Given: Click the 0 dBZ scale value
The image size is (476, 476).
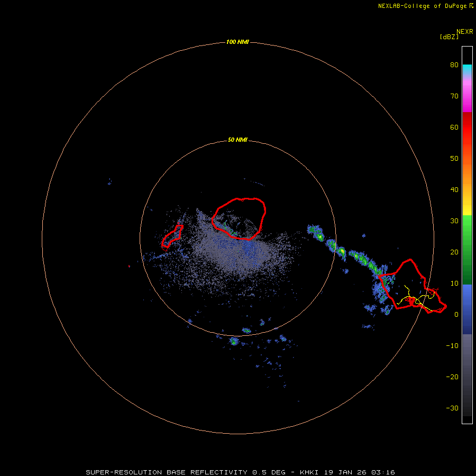Looking at the screenshot, I should click(x=456, y=315).
